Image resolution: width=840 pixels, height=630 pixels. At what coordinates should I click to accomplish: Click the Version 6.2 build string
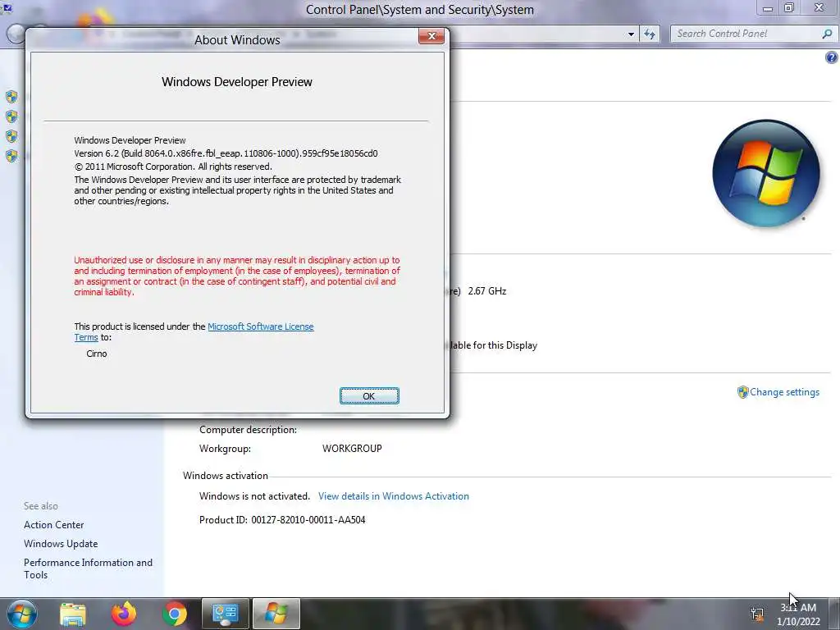226,153
